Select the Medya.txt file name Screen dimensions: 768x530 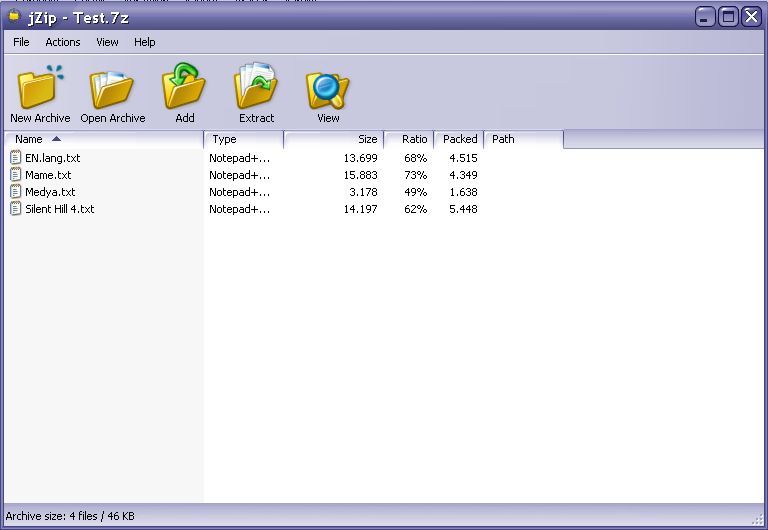50,192
